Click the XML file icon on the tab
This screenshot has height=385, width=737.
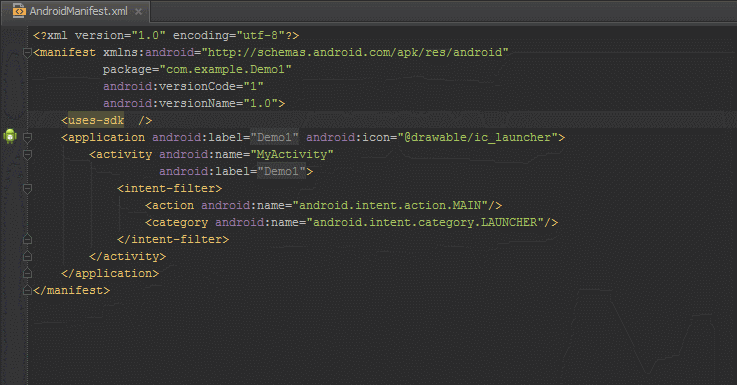click(19, 11)
